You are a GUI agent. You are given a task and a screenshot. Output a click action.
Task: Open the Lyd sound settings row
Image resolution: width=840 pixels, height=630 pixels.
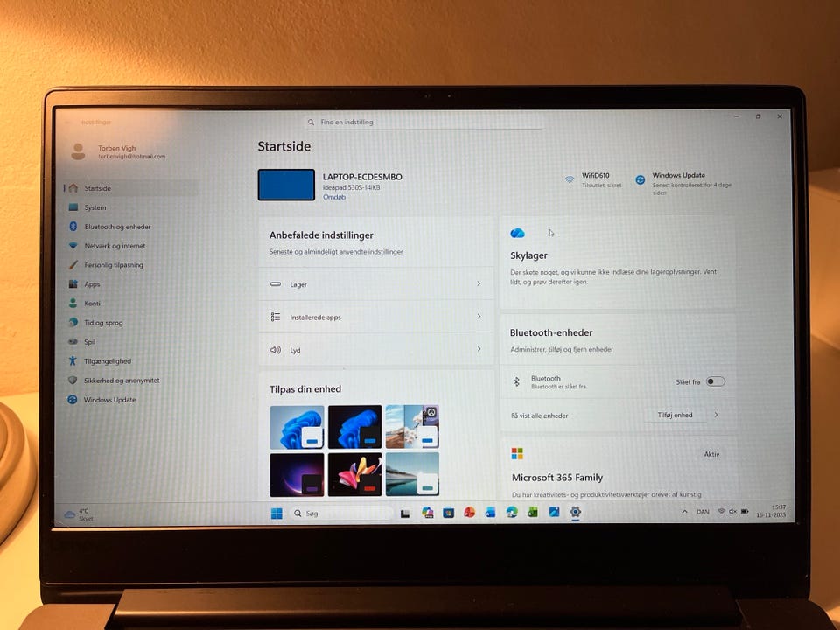(376, 350)
